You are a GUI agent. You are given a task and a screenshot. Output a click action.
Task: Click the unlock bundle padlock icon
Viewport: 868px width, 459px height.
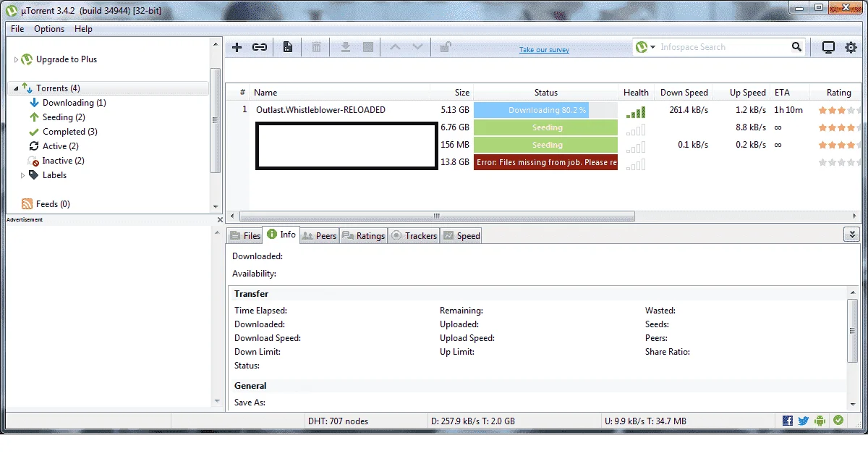click(446, 47)
